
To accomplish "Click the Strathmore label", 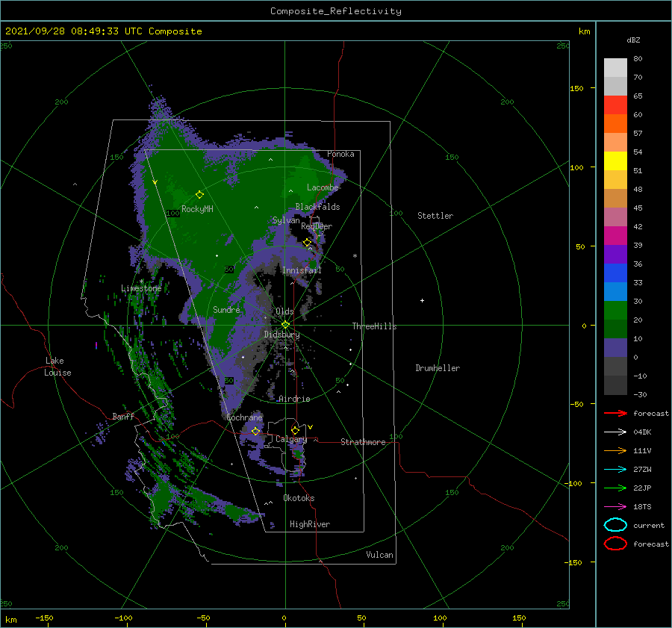I will coord(363,442).
